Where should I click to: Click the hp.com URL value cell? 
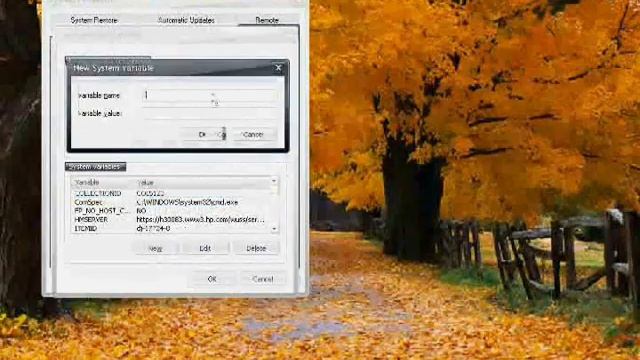200,220
